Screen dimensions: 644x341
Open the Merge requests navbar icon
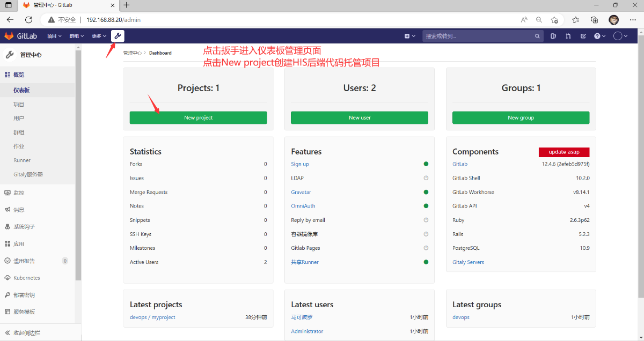[x=568, y=36]
